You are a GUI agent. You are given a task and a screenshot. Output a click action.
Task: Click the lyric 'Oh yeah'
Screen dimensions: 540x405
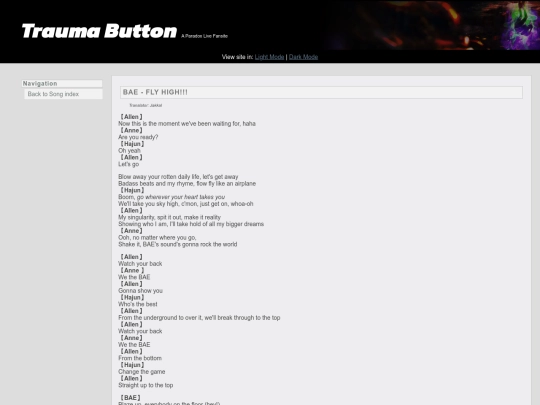(x=129, y=150)
